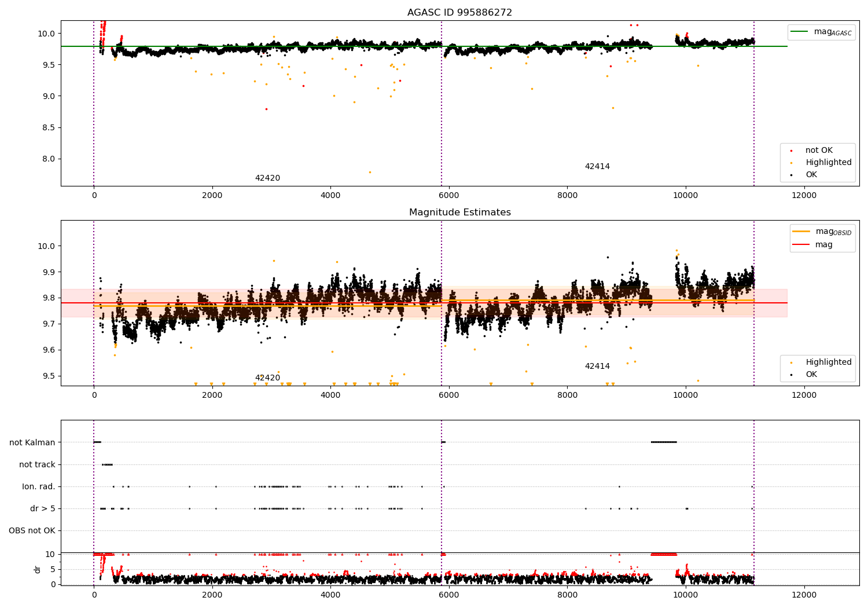Click the 9.6 y-axis tick label

[x=49, y=350]
